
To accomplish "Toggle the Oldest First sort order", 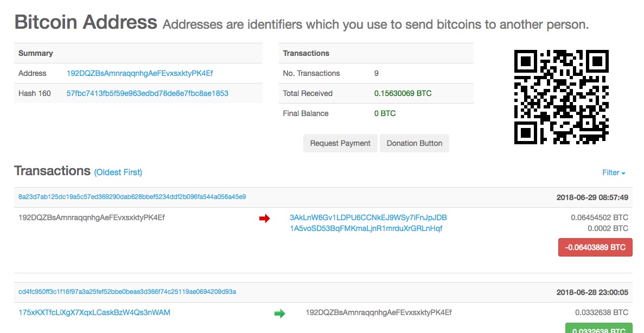I will coord(118,172).
